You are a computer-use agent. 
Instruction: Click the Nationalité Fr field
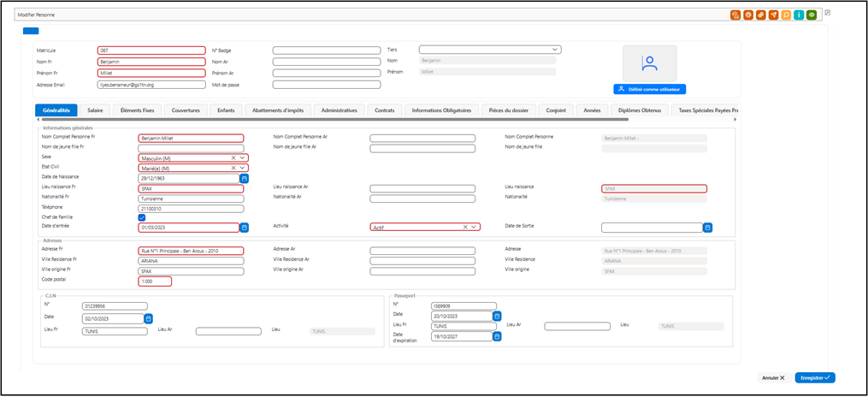coord(191,198)
